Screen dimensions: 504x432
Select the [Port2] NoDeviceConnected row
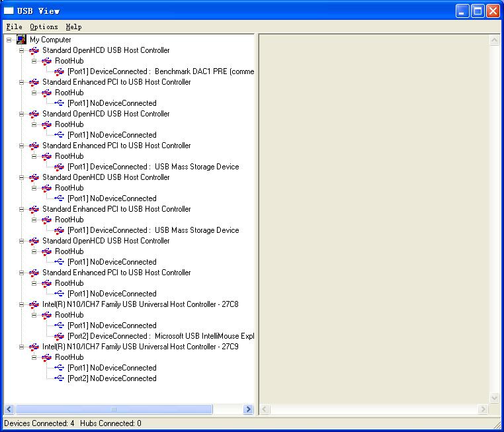(x=112, y=378)
